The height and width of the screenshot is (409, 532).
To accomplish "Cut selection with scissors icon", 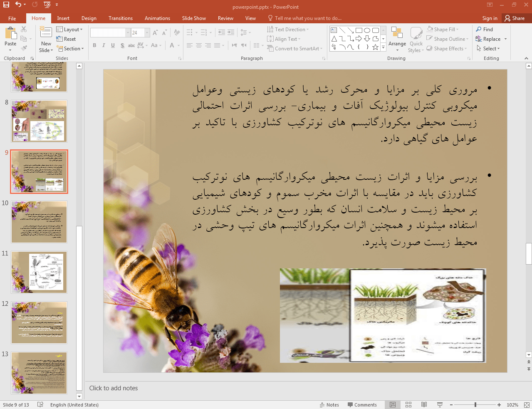I will coord(24,29).
